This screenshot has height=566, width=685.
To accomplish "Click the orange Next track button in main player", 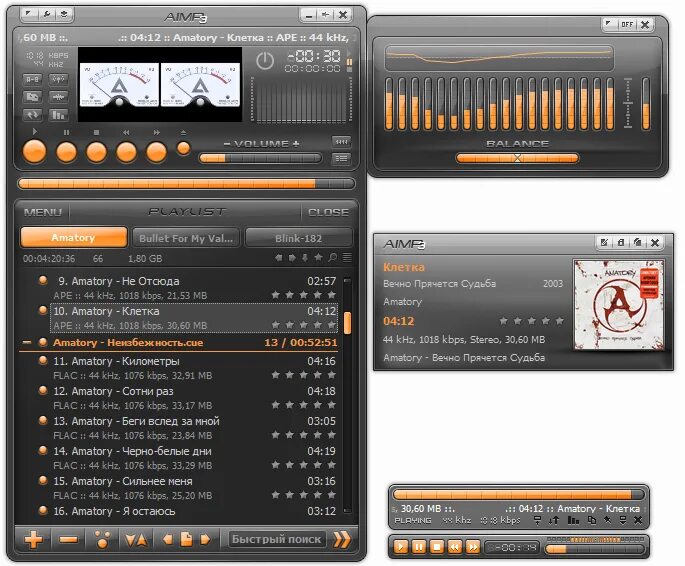I will 156,152.
